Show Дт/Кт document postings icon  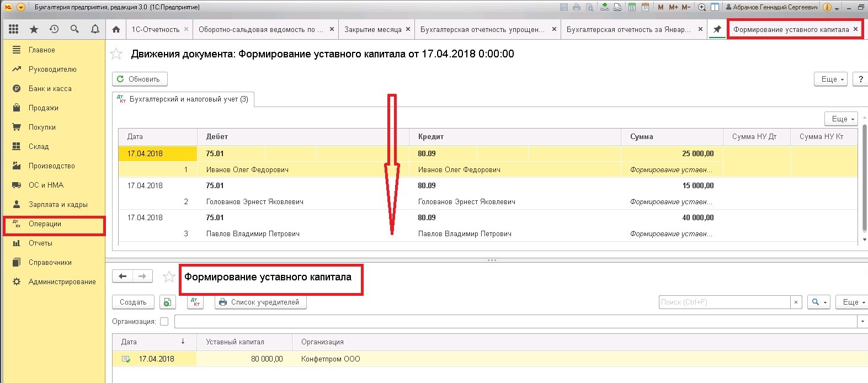(x=195, y=302)
